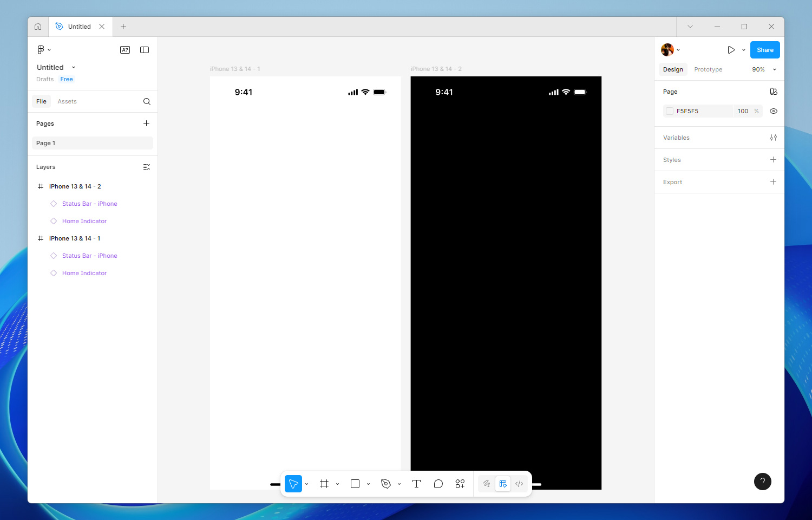
Task: Select the Move tool
Action: click(293, 484)
